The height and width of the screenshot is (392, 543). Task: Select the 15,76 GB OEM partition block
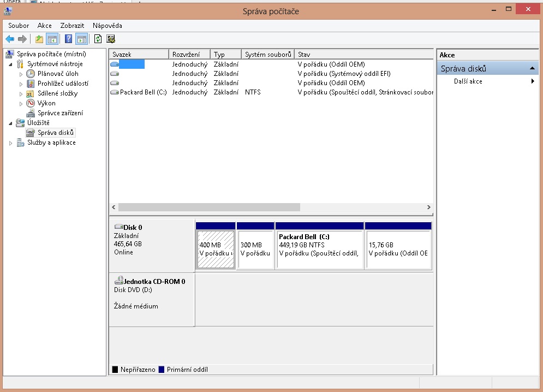coord(398,250)
